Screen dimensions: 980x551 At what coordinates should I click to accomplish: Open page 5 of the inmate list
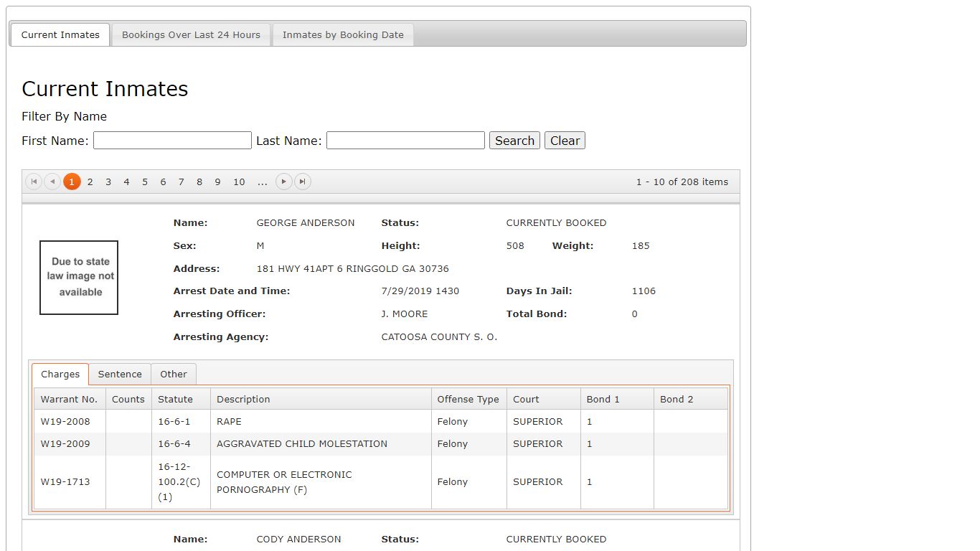pos(145,182)
